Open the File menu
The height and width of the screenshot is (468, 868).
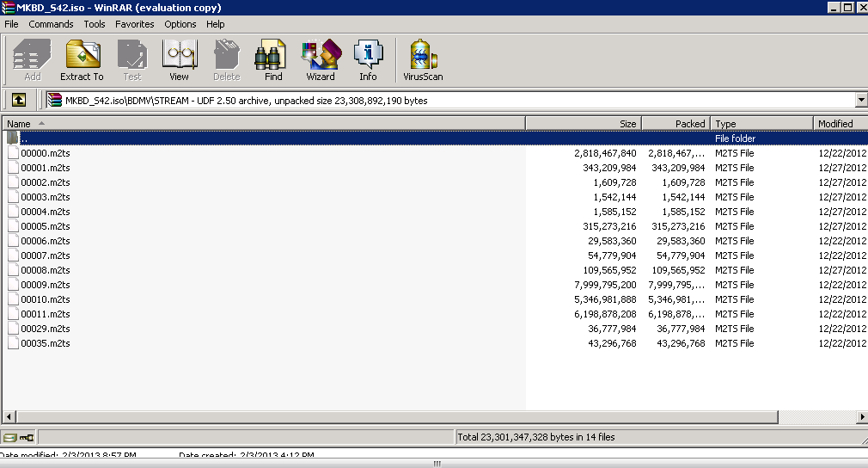tap(12, 24)
